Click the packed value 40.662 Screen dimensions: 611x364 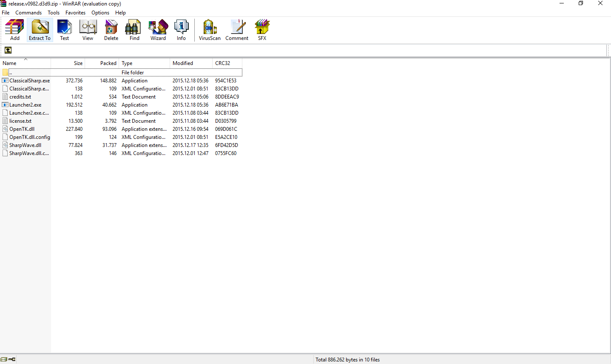coord(109,105)
